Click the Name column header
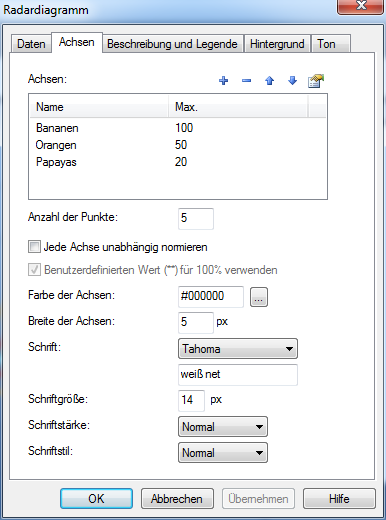The height and width of the screenshot is (520, 386). coord(99,107)
